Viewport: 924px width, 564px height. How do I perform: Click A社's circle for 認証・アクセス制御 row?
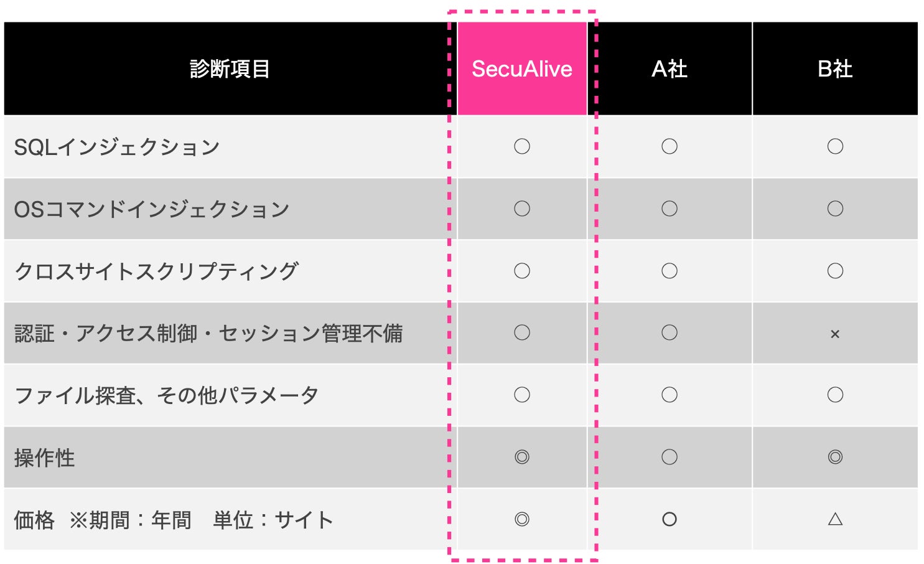pos(669,333)
